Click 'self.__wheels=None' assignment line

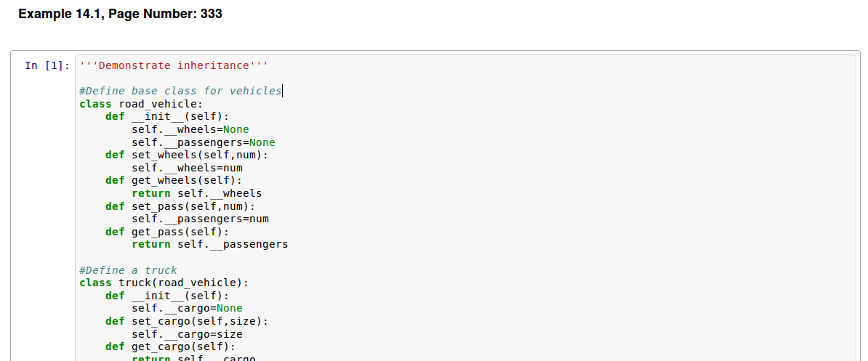point(190,129)
